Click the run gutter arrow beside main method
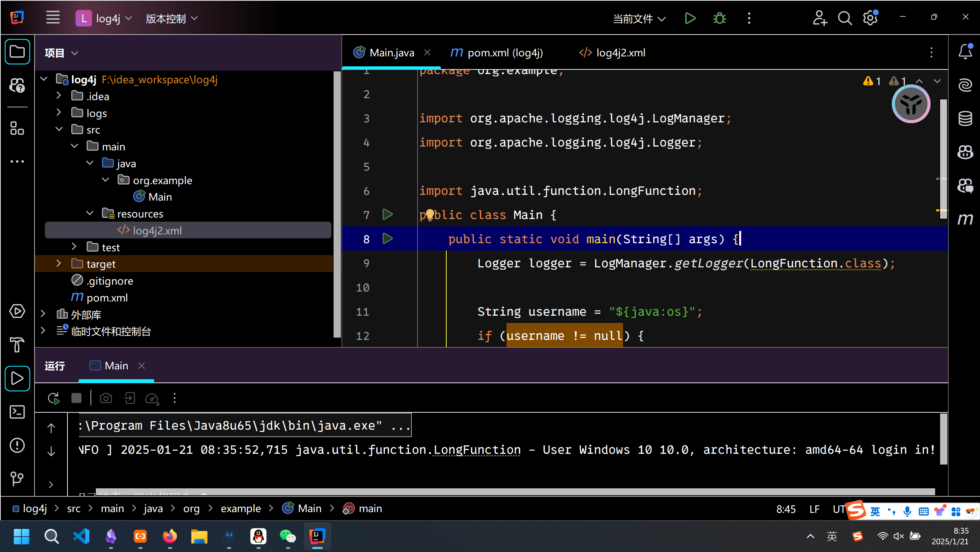The width and height of the screenshot is (980, 552). pos(388,239)
